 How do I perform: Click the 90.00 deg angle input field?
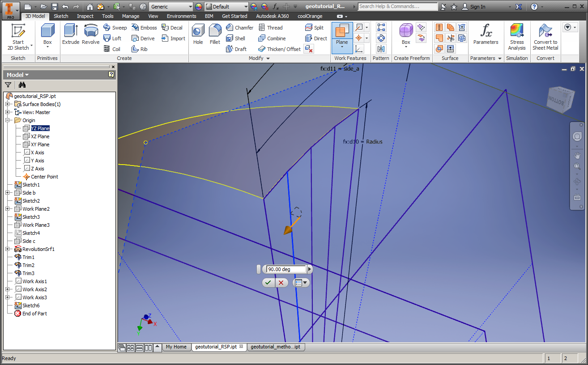[x=286, y=269]
